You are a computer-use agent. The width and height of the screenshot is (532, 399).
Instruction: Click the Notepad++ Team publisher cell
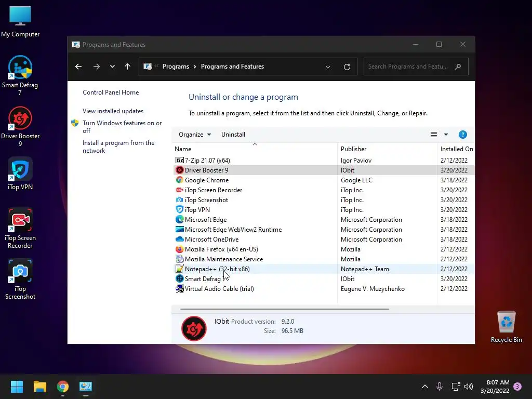[x=365, y=269]
